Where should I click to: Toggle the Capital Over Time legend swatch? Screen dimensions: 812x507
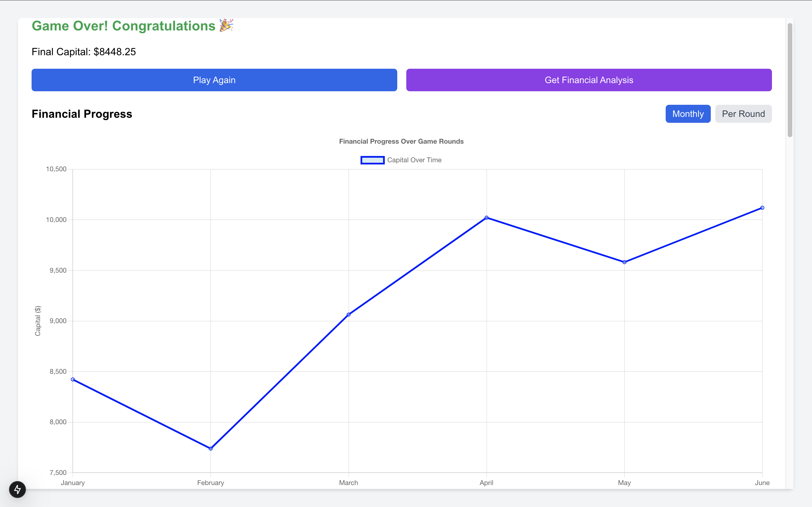click(372, 160)
